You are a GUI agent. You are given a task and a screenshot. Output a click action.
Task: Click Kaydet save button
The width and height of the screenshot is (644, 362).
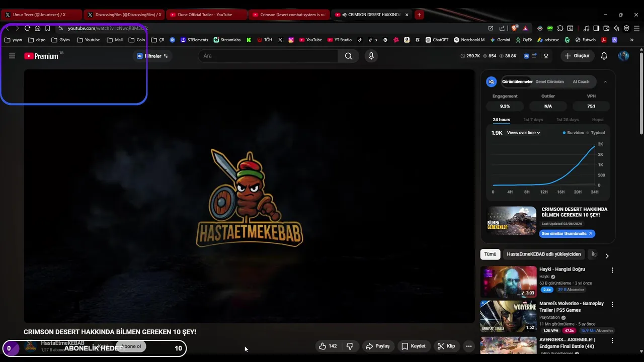(414, 346)
